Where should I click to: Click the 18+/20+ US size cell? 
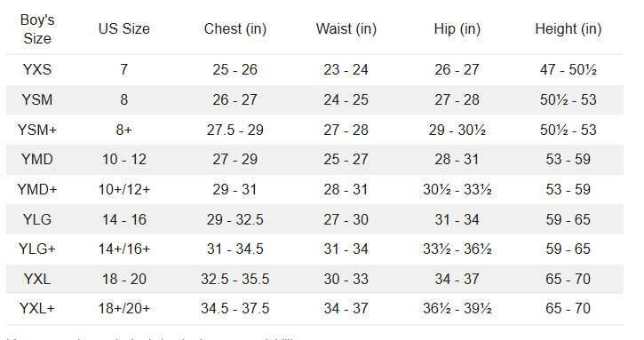point(124,308)
